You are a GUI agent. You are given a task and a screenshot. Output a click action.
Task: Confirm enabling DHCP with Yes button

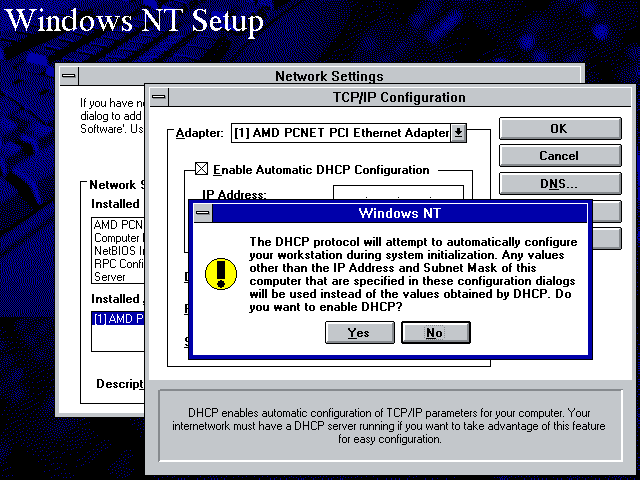point(360,333)
